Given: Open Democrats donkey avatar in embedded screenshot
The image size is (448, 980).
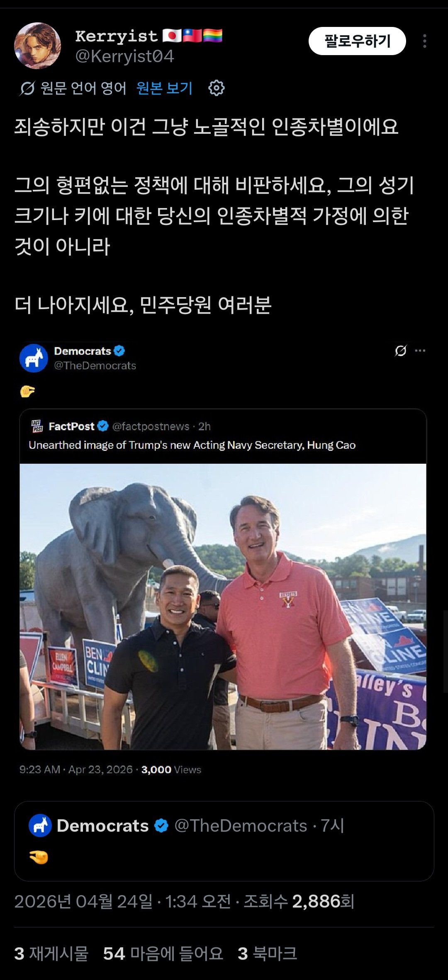Looking at the screenshot, I should [34, 358].
